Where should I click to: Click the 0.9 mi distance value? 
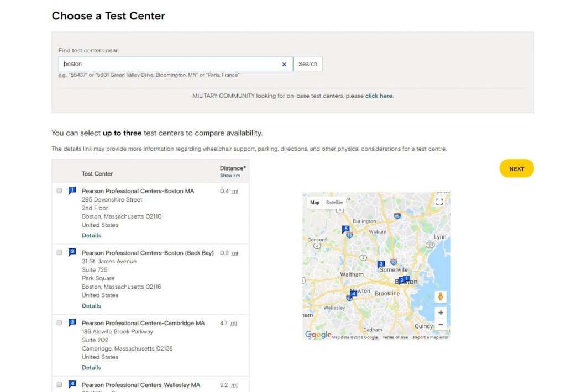(229, 253)
